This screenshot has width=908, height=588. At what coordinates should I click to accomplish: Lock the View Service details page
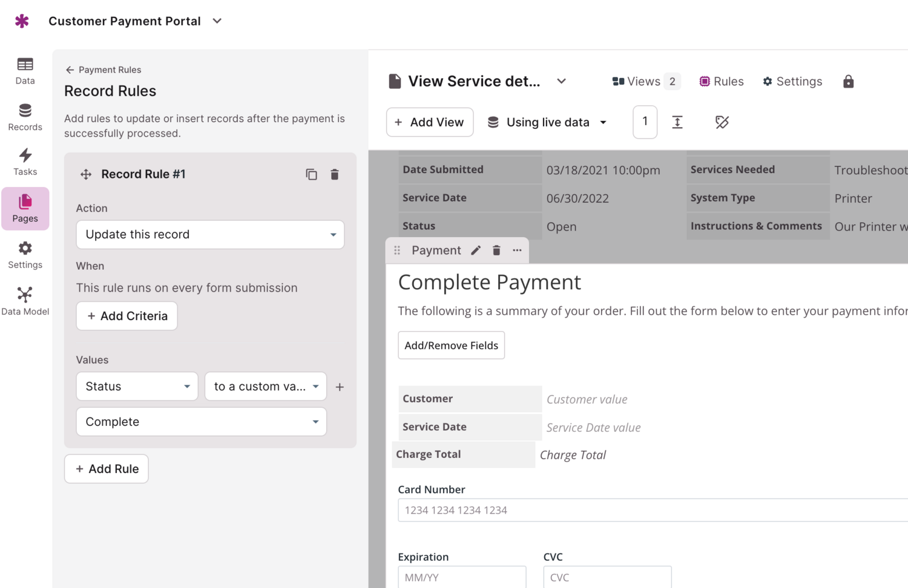(x=848, y=81)
